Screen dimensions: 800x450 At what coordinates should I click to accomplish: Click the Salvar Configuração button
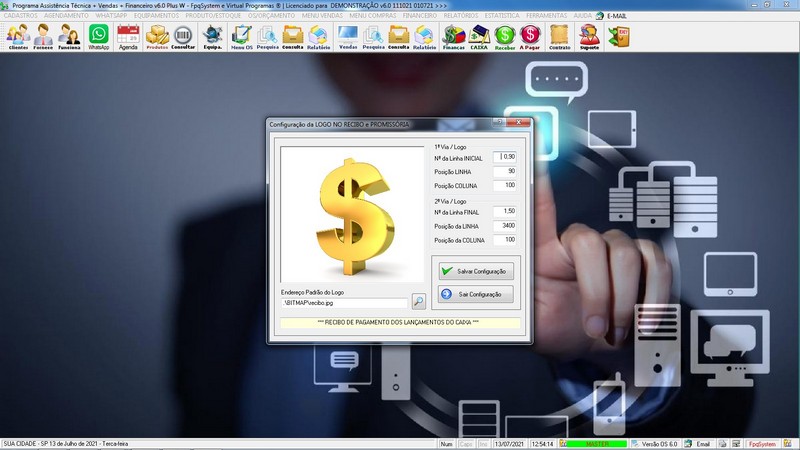coord(476,271)
